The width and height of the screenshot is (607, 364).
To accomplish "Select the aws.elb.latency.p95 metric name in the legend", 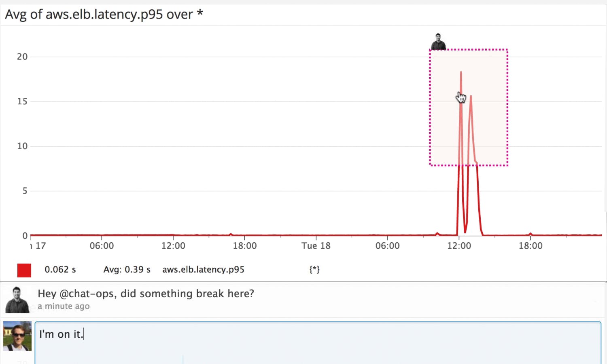I will coord(203,270).
